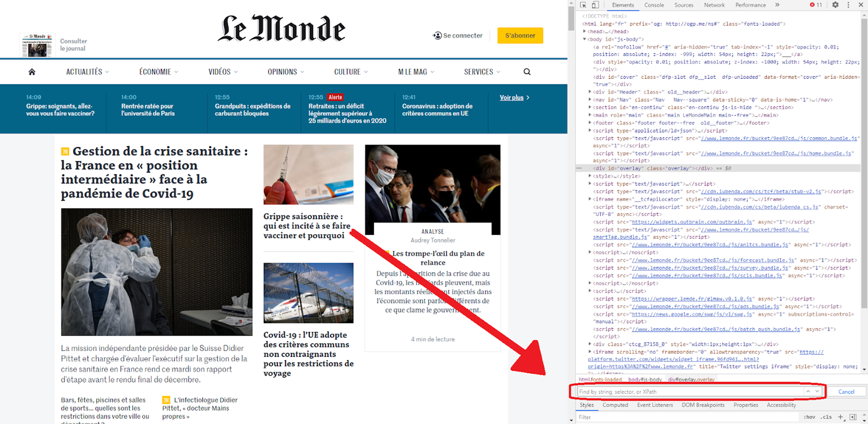Screen dimensions: 868x424
Task: Select the inspect element picker icon
Action: click(x=583, y=5)
